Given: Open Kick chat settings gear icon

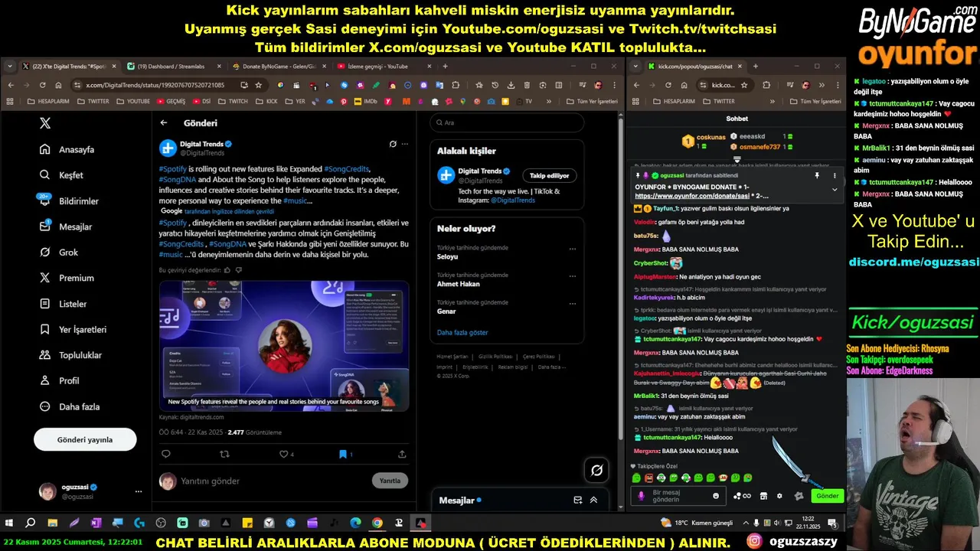Looking at the screenshot, I should [x=779, y=496].
